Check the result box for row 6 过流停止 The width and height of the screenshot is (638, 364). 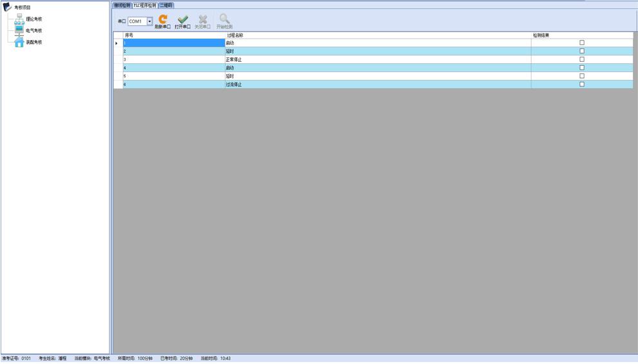pos(582,84)
